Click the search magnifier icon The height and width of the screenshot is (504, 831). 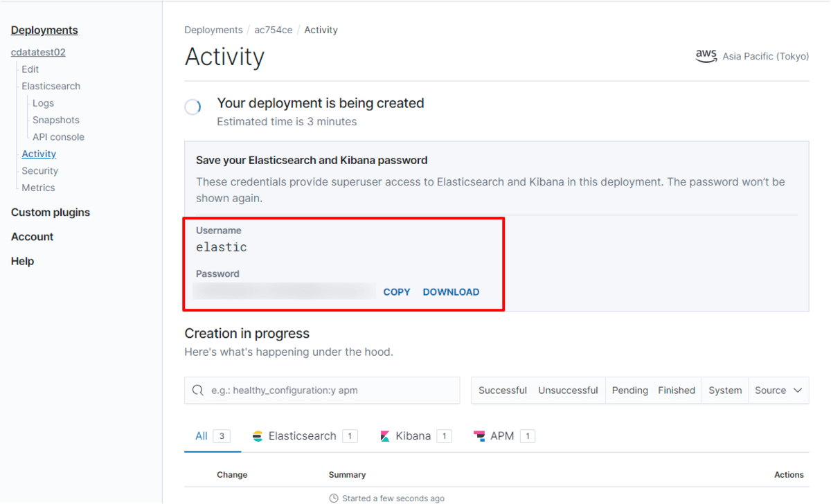198,390
